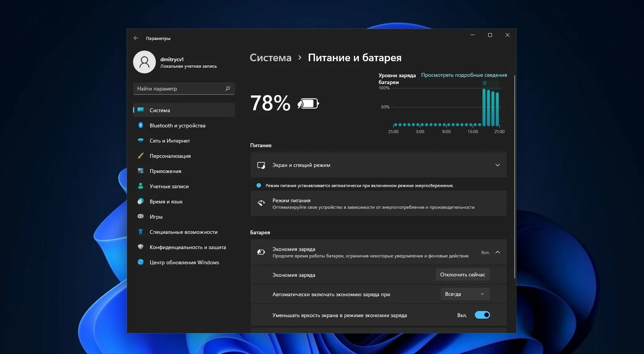Viewport: 644px width, 354px height.
Task: Click the back arrow in the title bar
Action: (136, 38)
